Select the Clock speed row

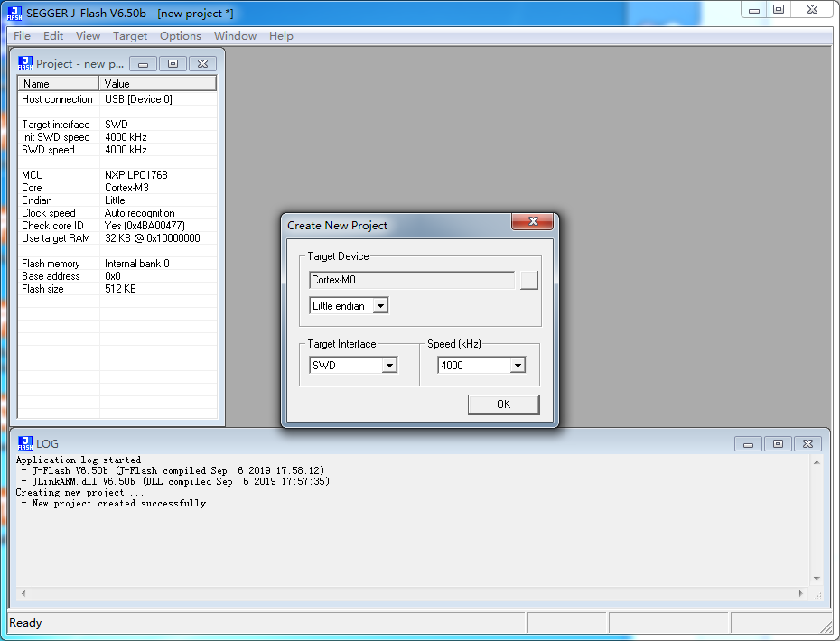pos(117,212)
